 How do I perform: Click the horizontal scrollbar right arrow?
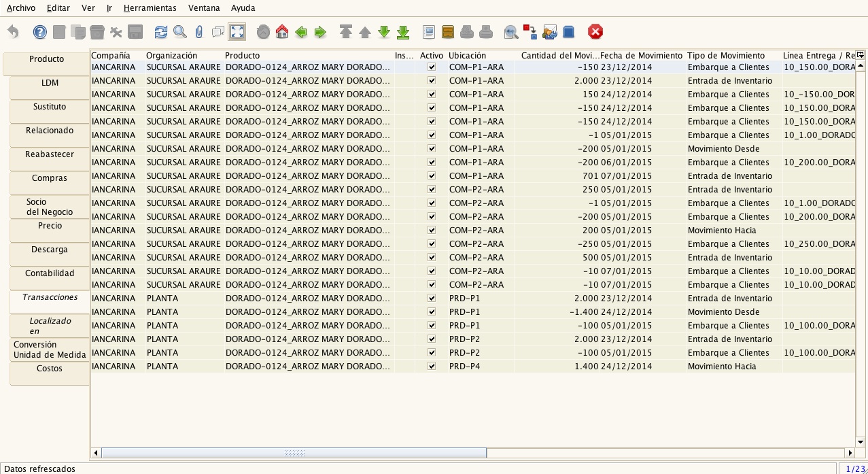click(850, 453)
